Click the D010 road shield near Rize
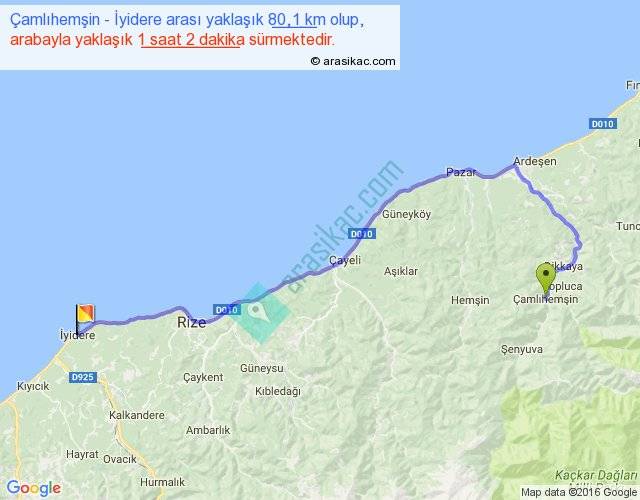 click(x=225, y=310)
